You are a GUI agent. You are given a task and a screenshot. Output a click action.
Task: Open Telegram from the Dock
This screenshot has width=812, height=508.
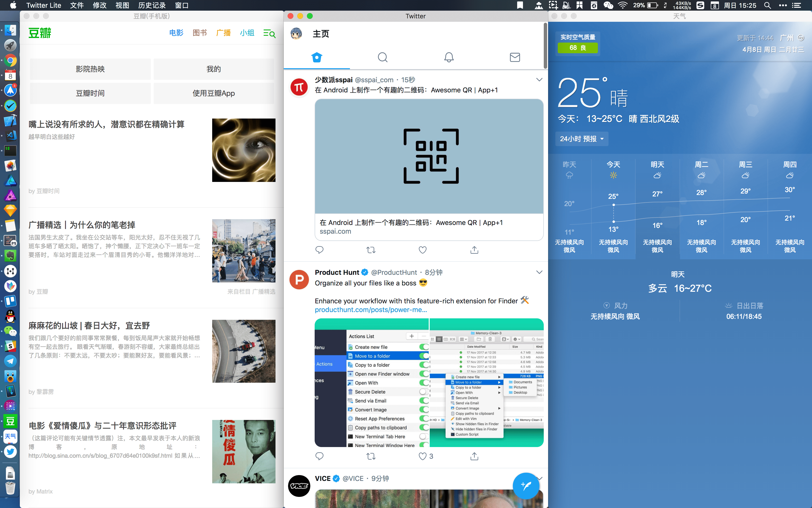click(x=10, y=361)
